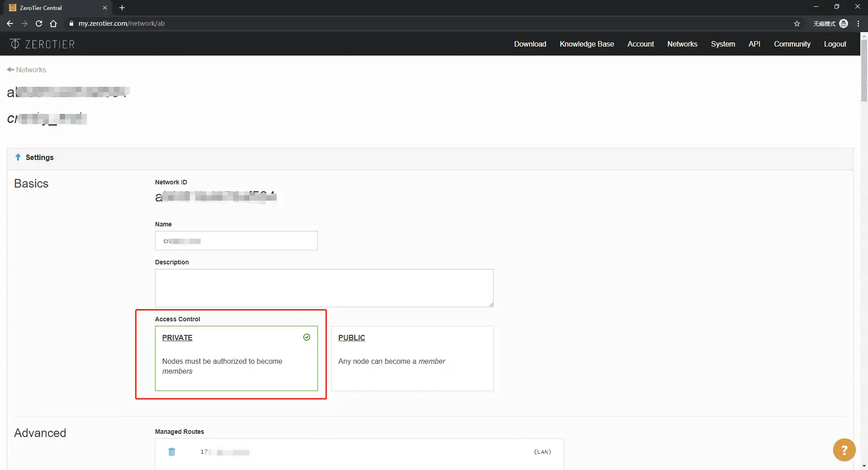Open the incognito profile icon
This screenshot has height=470, width=868.
click(844, 23)
